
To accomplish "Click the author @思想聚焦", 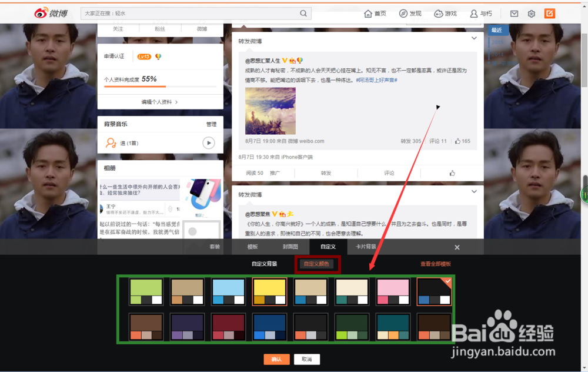I will [x=258, y=214].
